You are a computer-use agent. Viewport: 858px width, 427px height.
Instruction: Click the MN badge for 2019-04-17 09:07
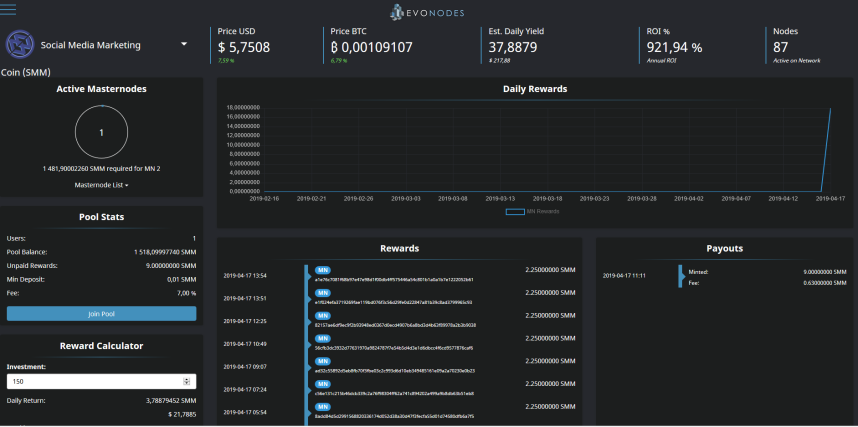click(323, 361)
